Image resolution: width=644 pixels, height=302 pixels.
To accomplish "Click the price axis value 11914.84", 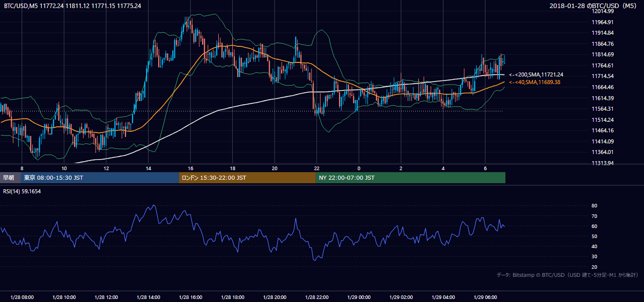I will pos(602,33).
